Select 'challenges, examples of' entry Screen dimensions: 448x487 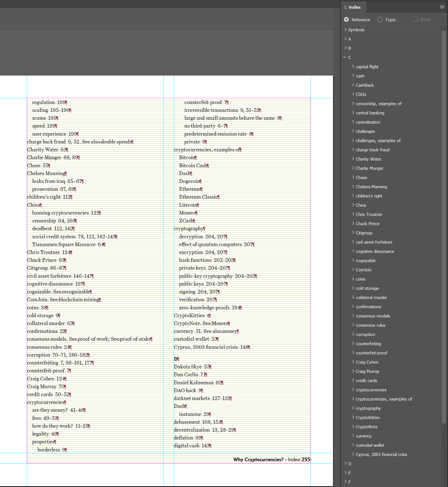tap(378, 141)
